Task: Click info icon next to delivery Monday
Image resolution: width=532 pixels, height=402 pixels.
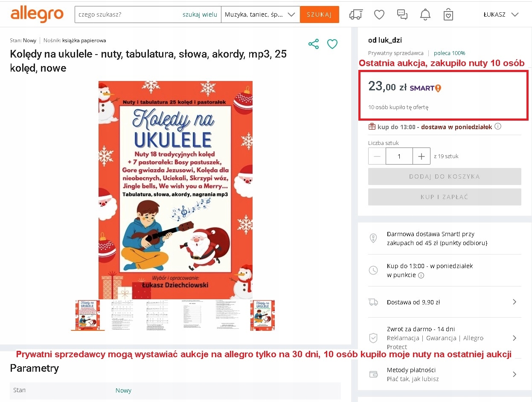Action: pos(498,127)
